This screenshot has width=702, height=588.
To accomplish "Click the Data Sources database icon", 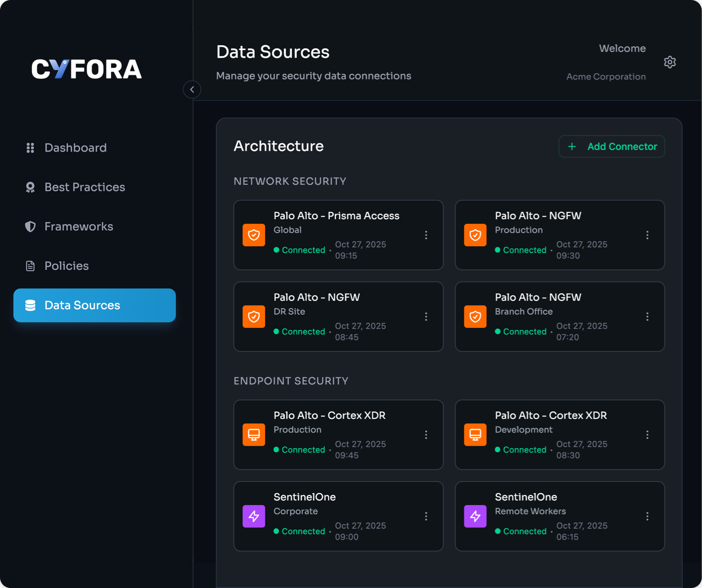I will click(30, 305).
